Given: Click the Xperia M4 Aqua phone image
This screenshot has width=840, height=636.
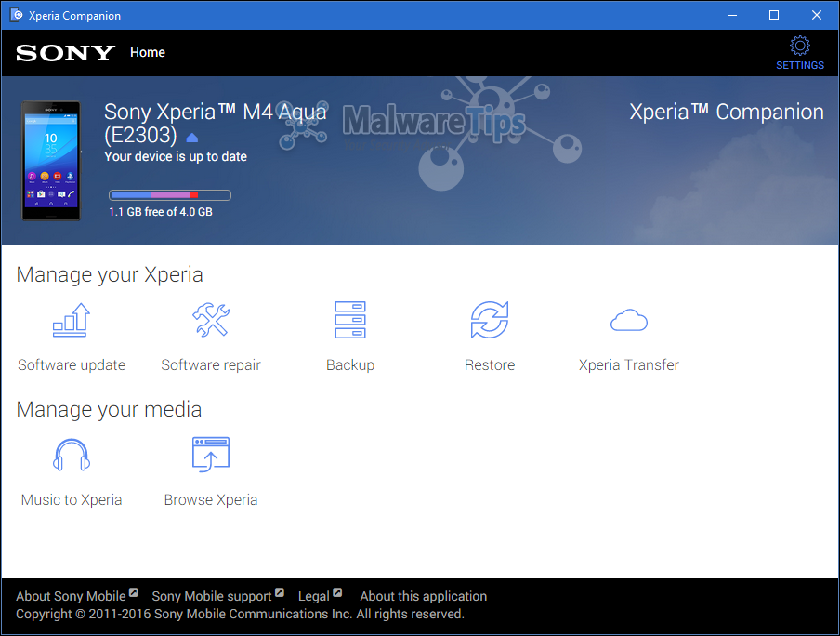Looking at the screenshot, I should (x=51, y=161).
